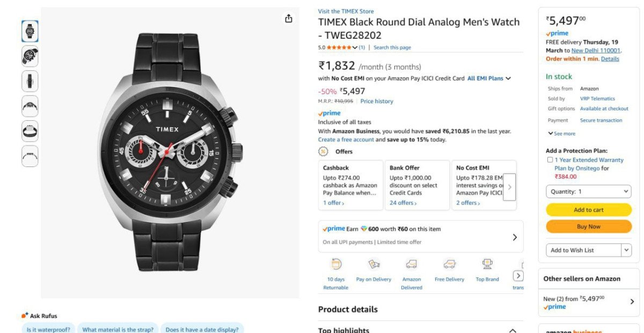The width and height of the screenshot is (644, 333).
Task: Open the Price history link
Action: 377,101
